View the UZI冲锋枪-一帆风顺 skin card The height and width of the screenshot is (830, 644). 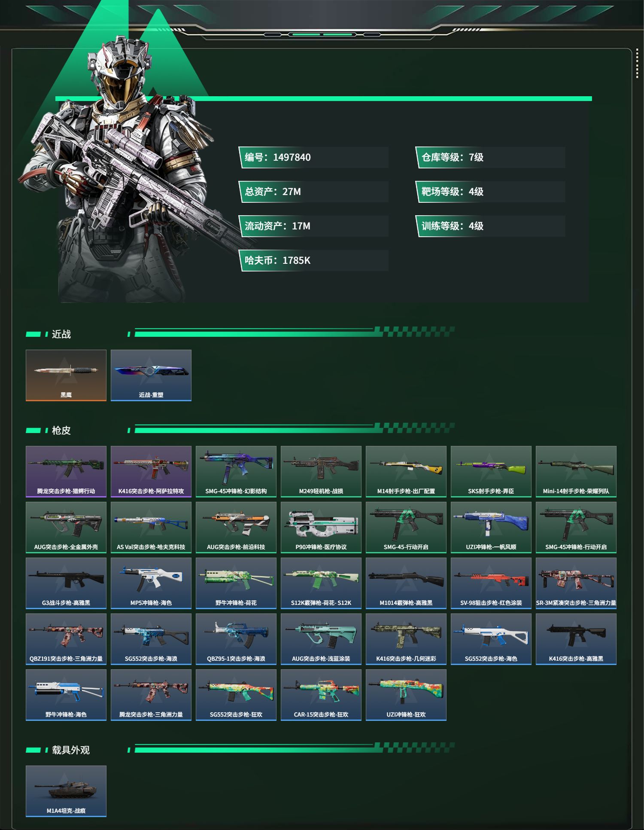[491, 528]
